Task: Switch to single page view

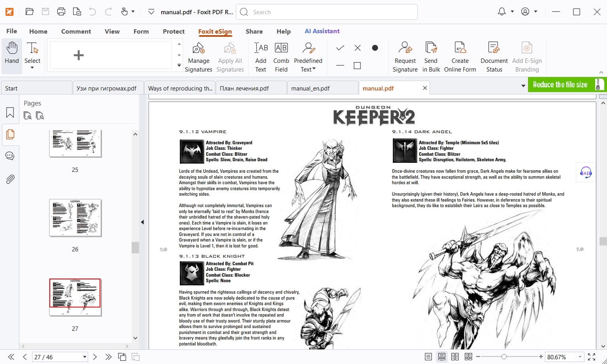Action: (428, 357)
